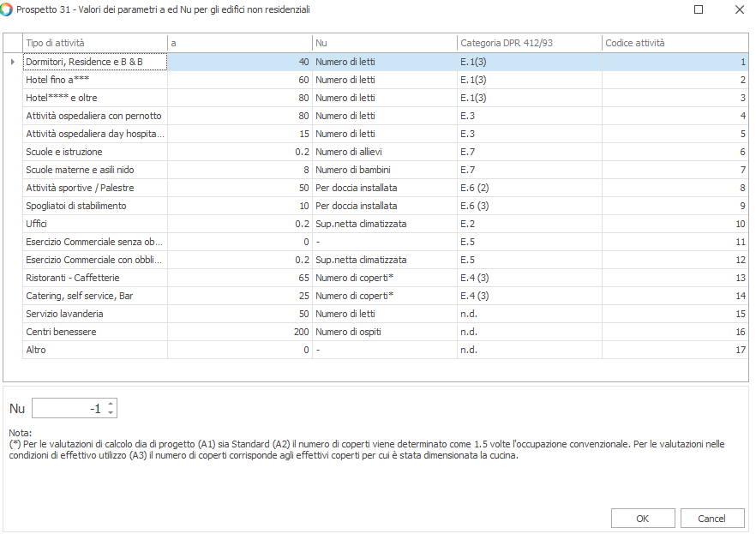Screen dimensions: 756x534
Task: Click the row indicator arrow of first row
Action: 12,62
